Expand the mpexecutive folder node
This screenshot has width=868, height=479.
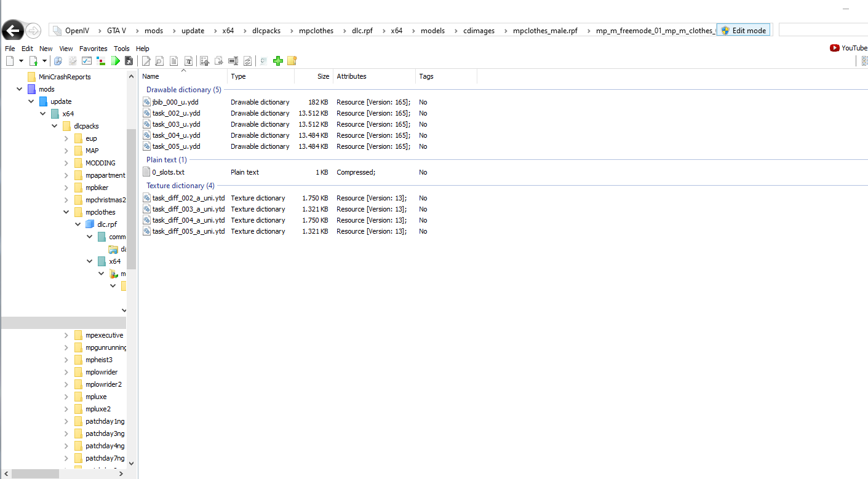[x=66, y=335]
